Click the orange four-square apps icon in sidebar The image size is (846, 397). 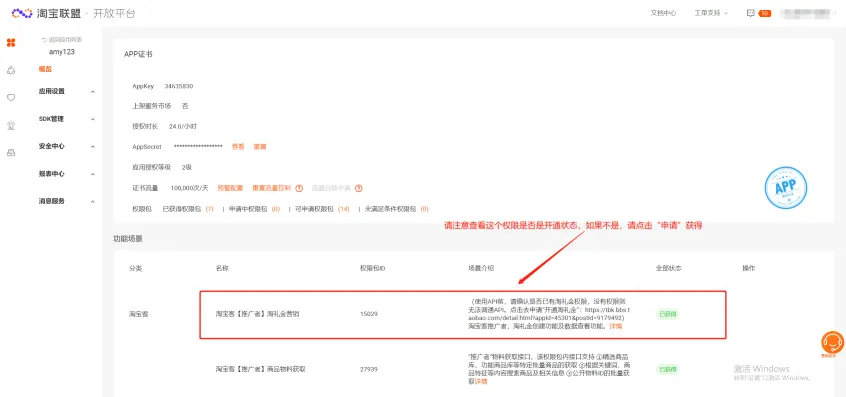point(11,43)
